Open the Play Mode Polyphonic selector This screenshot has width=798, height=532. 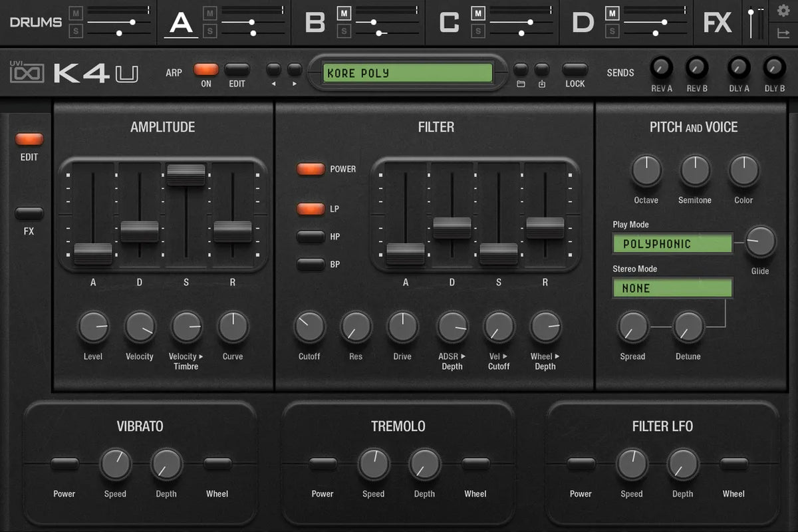672,244
